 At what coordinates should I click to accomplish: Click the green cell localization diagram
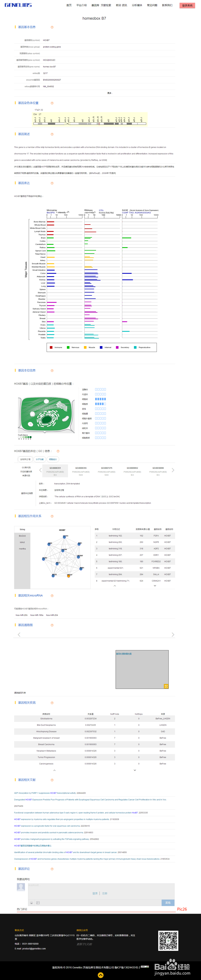[46, 415]
